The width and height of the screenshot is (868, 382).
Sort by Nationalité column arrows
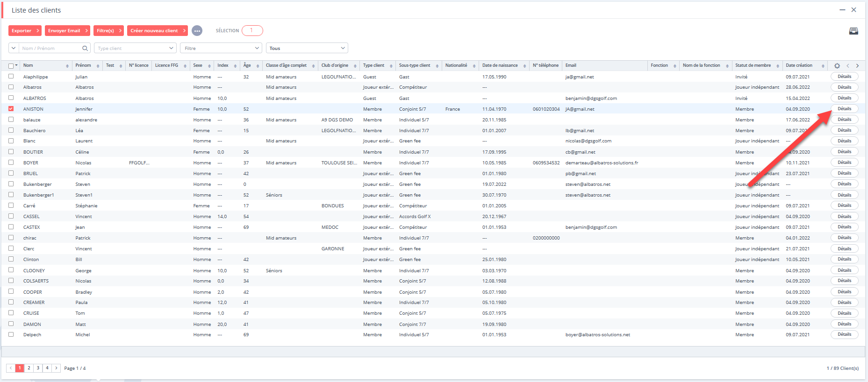coord(474,66)
